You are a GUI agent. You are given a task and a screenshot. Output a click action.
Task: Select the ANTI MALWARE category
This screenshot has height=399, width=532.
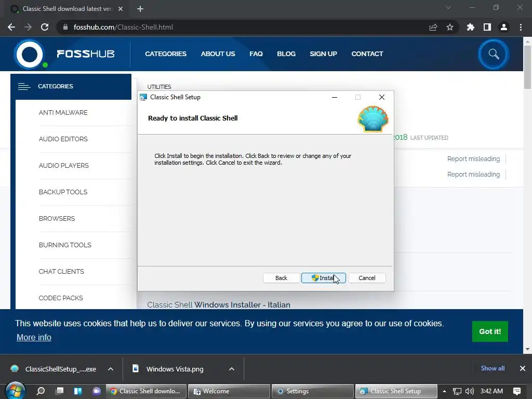pos(63,112)
